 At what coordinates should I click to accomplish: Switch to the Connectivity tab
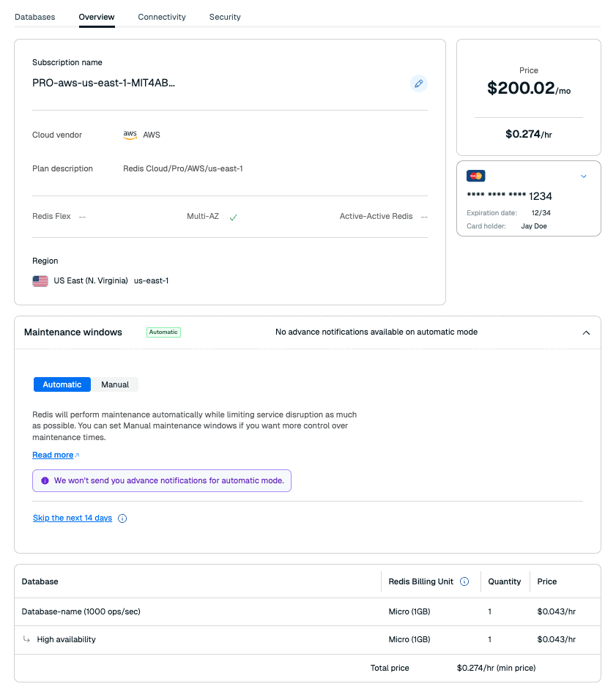pyautogui.click(x=162, y=17)
